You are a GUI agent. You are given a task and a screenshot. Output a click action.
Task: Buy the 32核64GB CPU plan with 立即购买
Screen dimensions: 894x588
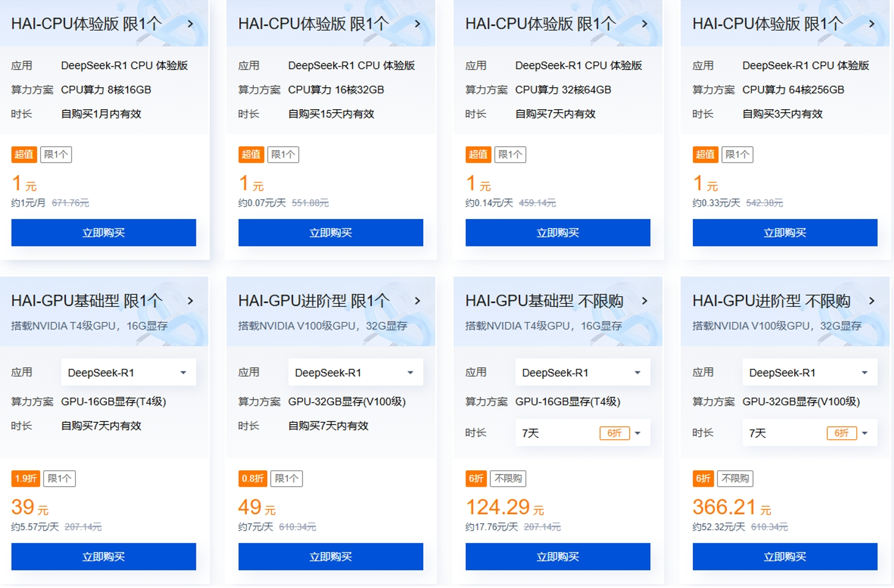[x=558, y=232]
